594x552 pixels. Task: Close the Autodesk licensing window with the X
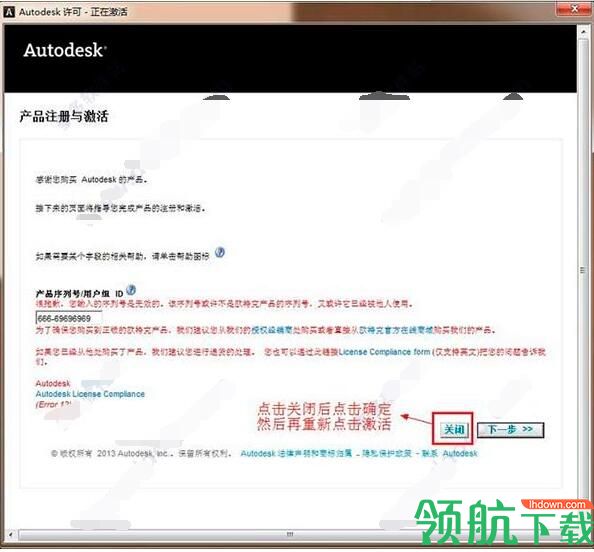click(x=574, y=9)
